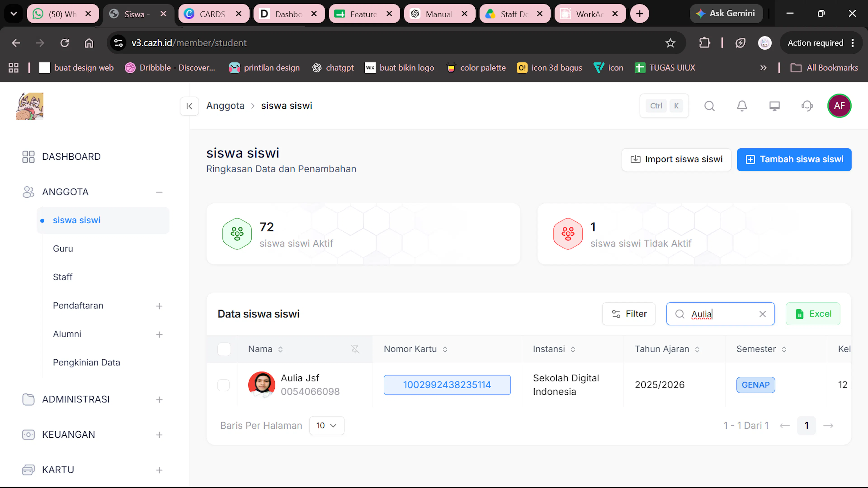Open the Chrome apps grid shortcut
Image resolution: width=868 pixels, height=488 pixels.
click(x=14, y=68)
